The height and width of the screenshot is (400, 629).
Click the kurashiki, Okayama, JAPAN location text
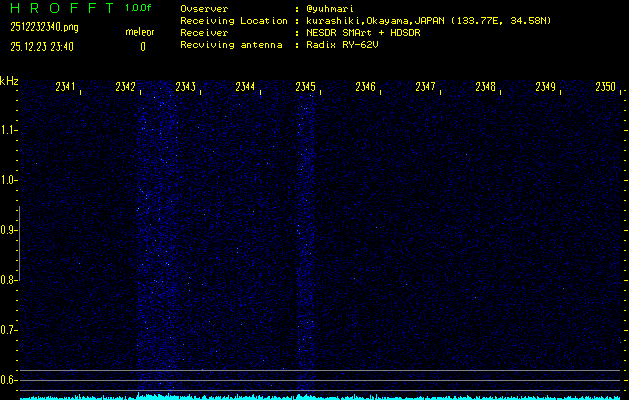click(x=431, y=21)
